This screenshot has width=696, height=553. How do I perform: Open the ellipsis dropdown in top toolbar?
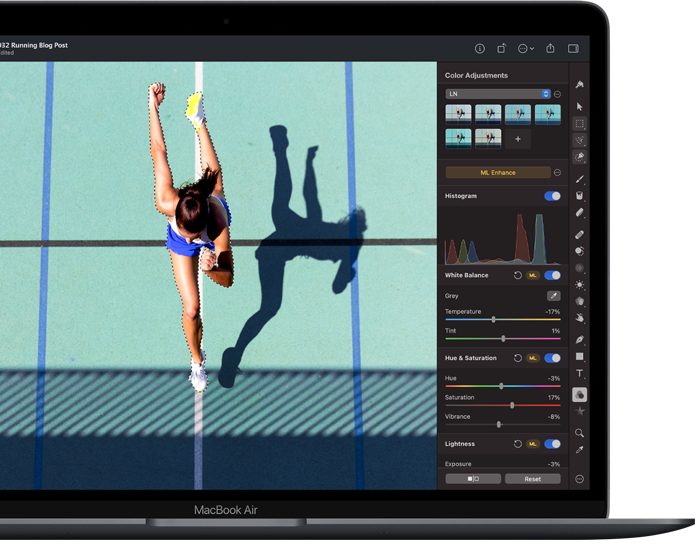point(526,48)
